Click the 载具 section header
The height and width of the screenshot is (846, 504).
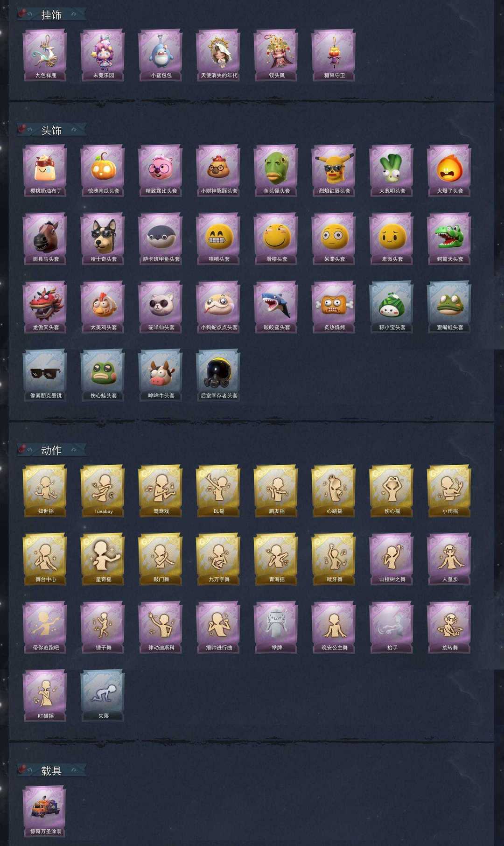[51, 770]
